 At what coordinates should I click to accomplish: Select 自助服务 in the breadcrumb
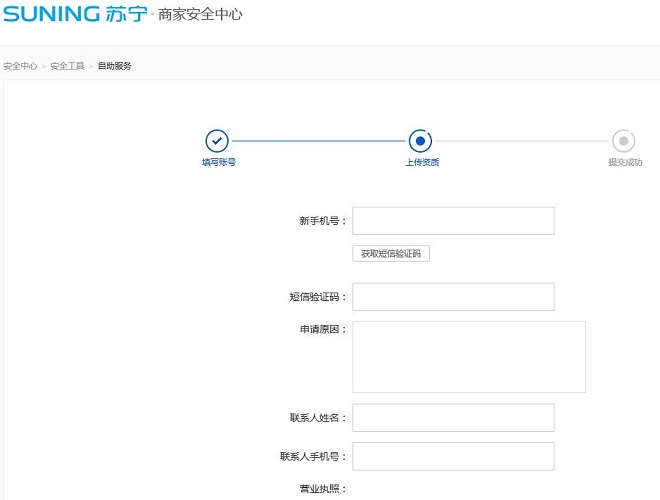(114, 66)
